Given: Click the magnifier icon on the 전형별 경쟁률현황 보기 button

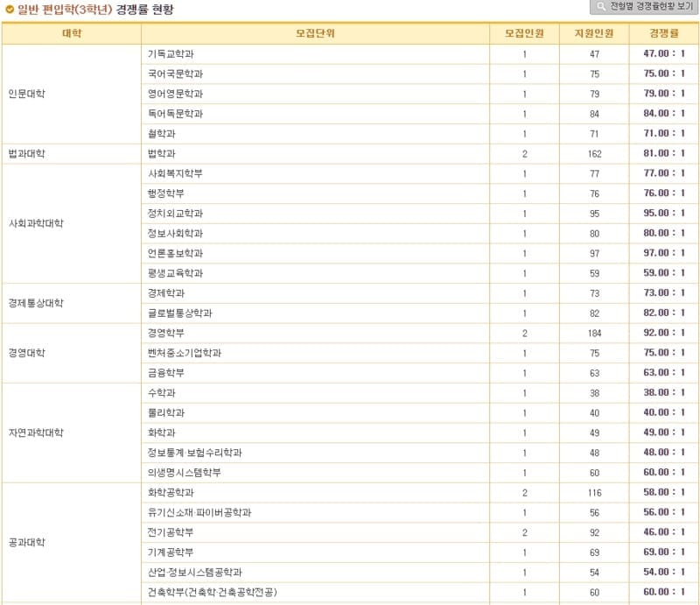Looking at the screenshot, I should tap(601, 6).
